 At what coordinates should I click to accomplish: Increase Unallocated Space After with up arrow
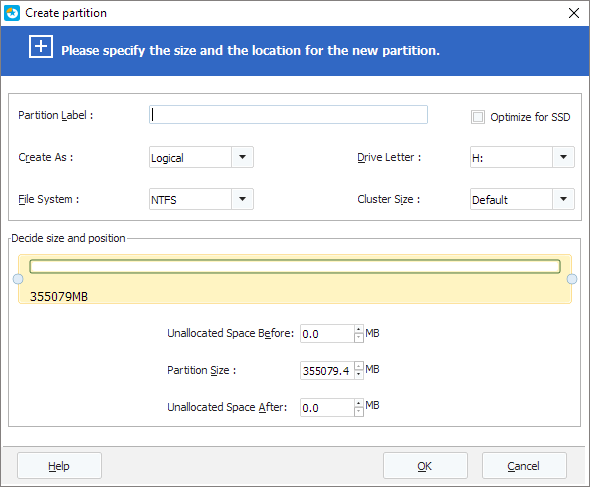(359, 403)
